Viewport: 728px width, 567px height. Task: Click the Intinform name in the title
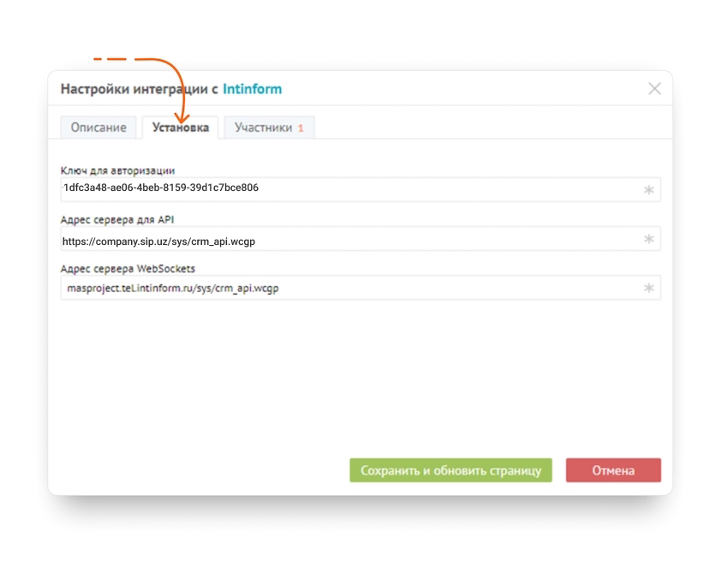coord(252,89)
